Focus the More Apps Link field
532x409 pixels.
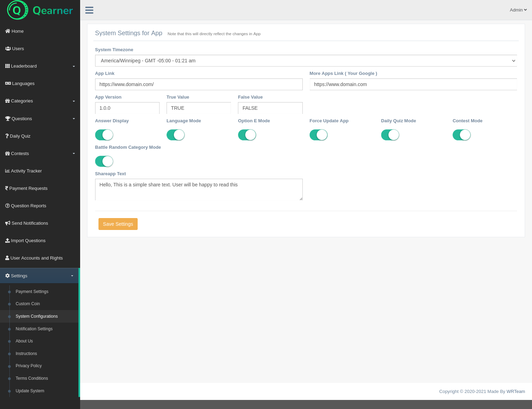(x=413, y=84)
